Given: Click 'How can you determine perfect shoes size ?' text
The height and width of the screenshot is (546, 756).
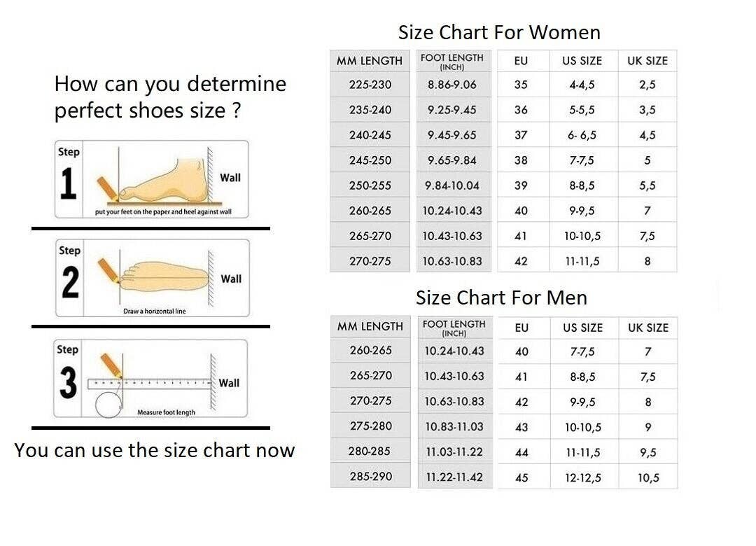Looking at the screenshot, I should click(x=170, y=97).
